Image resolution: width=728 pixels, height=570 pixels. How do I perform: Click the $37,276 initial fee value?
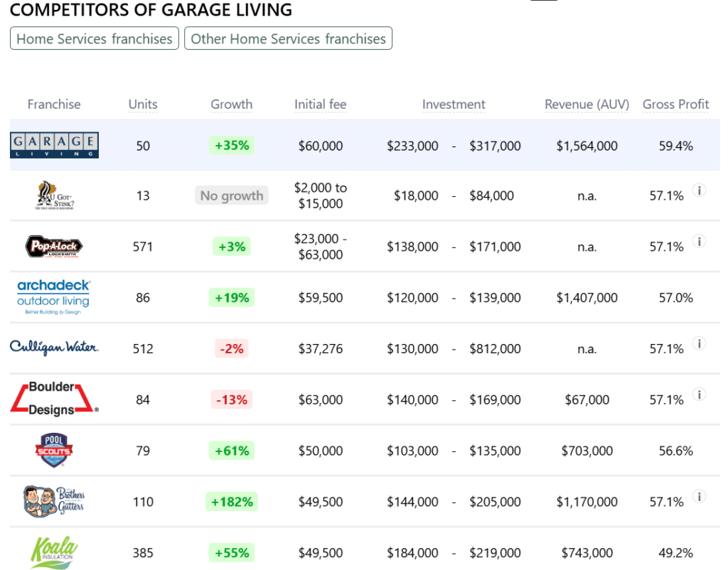(x=321, y=348)
